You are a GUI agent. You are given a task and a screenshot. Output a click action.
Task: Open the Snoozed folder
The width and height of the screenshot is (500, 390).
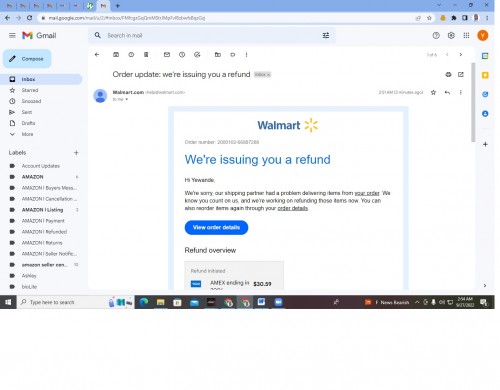click(x=31, y=101)
